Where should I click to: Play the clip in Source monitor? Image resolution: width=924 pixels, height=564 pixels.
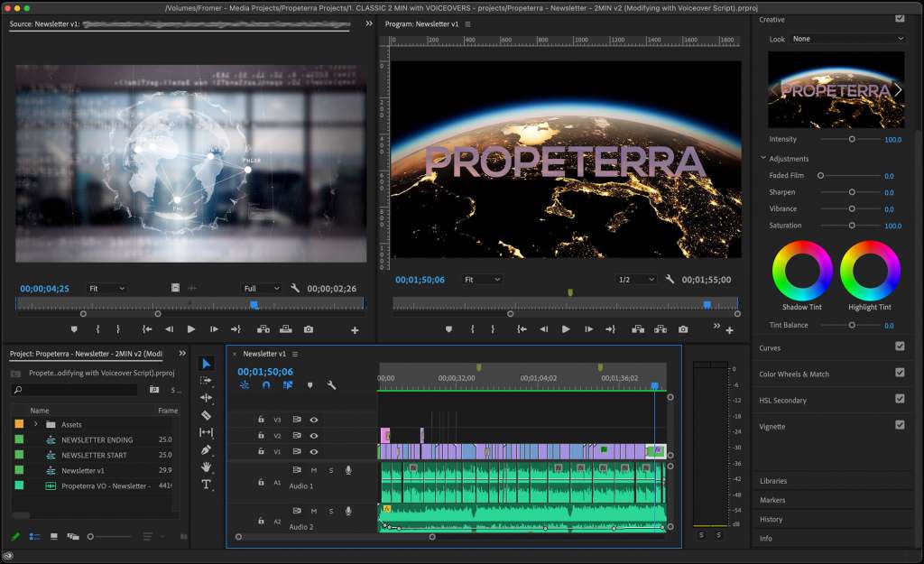[x=191, y=329]
